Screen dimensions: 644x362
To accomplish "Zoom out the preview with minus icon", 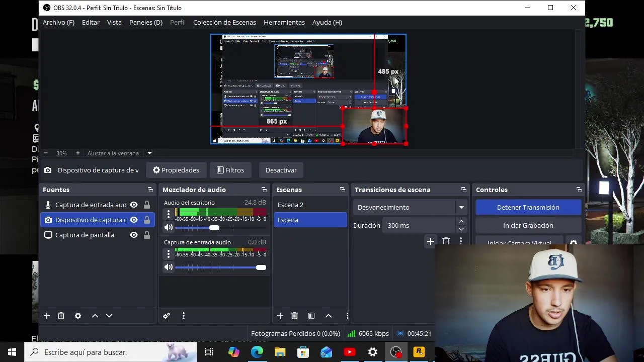I will click(46, 153).
